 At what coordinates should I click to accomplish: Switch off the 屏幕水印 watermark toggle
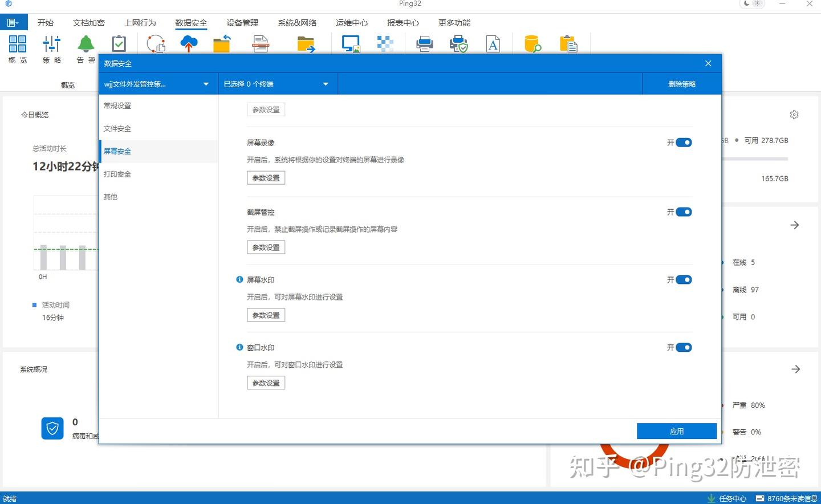click(x=684, y=279)
